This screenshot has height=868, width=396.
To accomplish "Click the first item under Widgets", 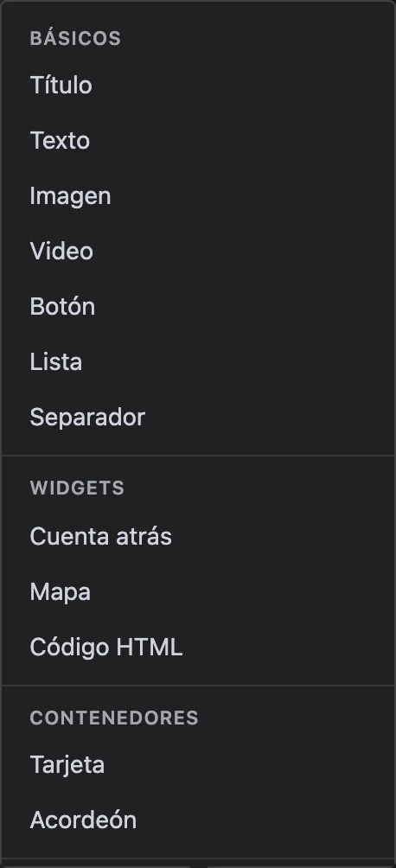I will tap(198, 536).
